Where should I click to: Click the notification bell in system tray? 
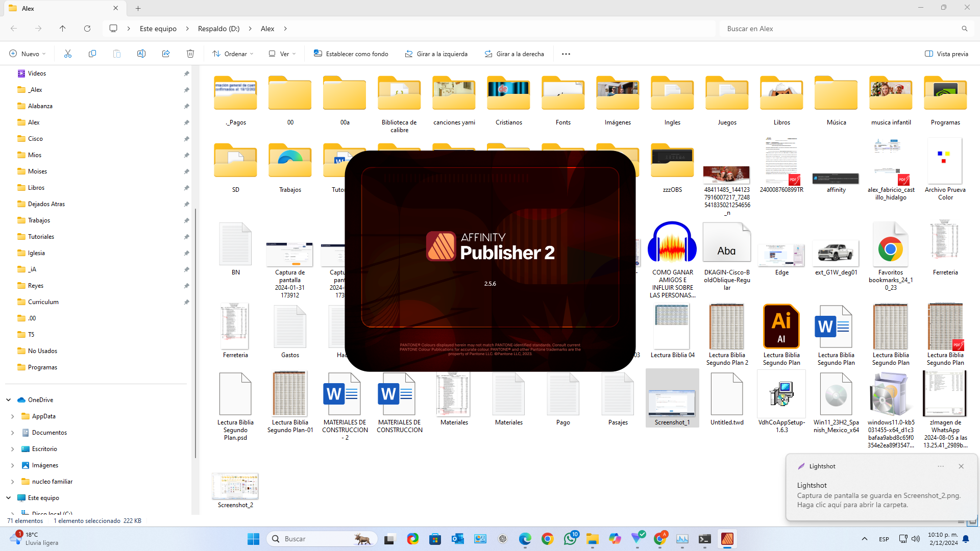tap(966, 539)
